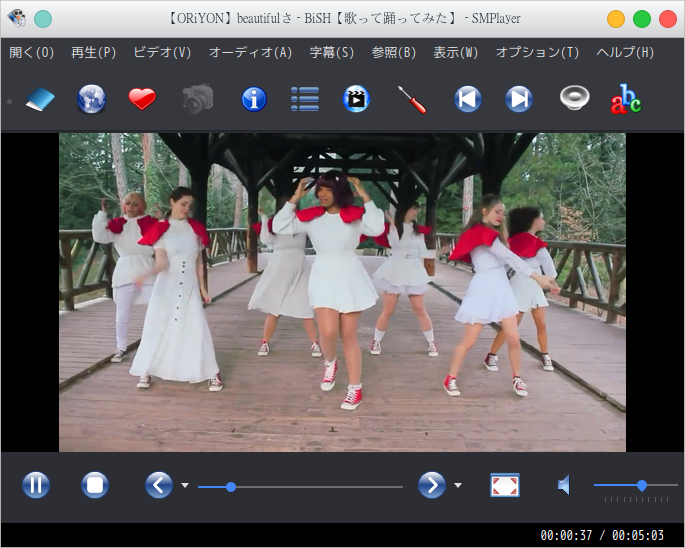Viewport: 685px width, 548px height.
Task: Minimize window with the orange button
Action: 616,19
